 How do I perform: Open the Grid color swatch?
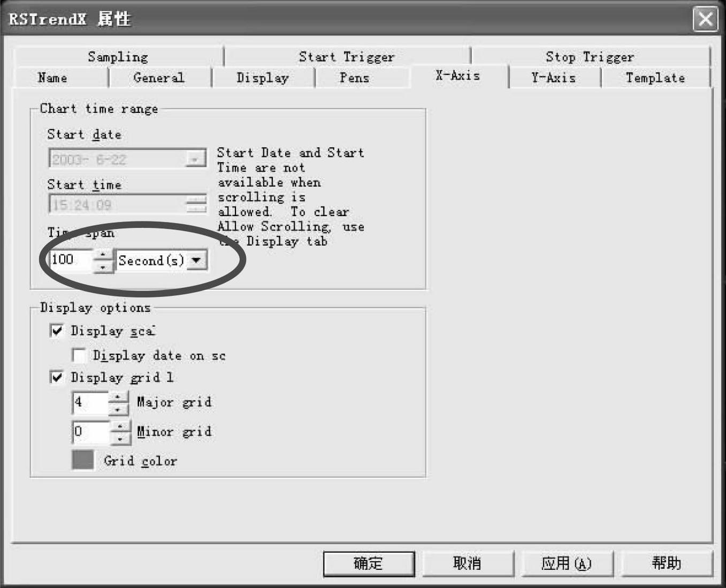click(x=82, y=460)
